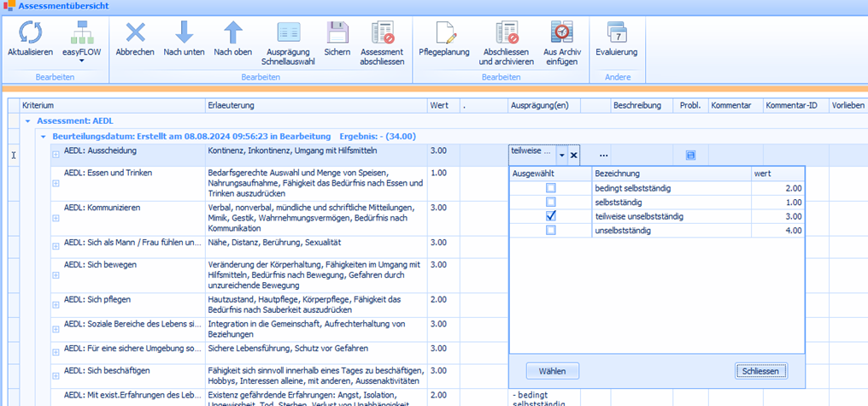Check the 'bedingt selbstständig' checkbox

[x=551, y=188]
